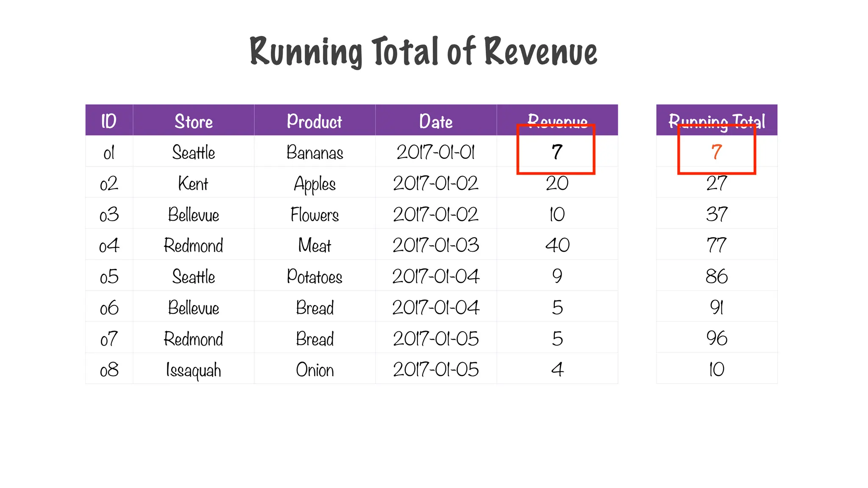Click the orange Running Total value '7'
This screenshot has height=488, width=868.
[716, 152]
